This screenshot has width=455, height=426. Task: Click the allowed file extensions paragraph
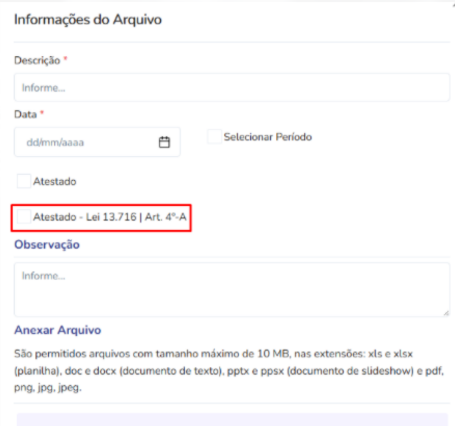tap(229, 371)
